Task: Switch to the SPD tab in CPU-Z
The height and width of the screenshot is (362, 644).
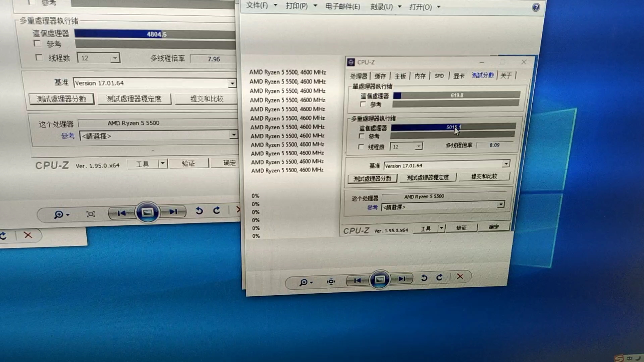Action: pyautogui.click(x=439, y=76)
